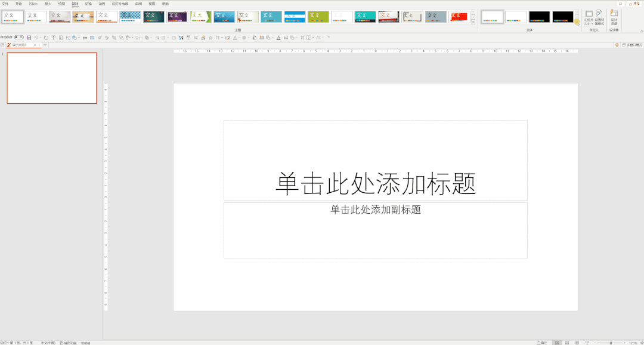Close the 演示文稿1 document tab
644x345 pixels.
35,45
